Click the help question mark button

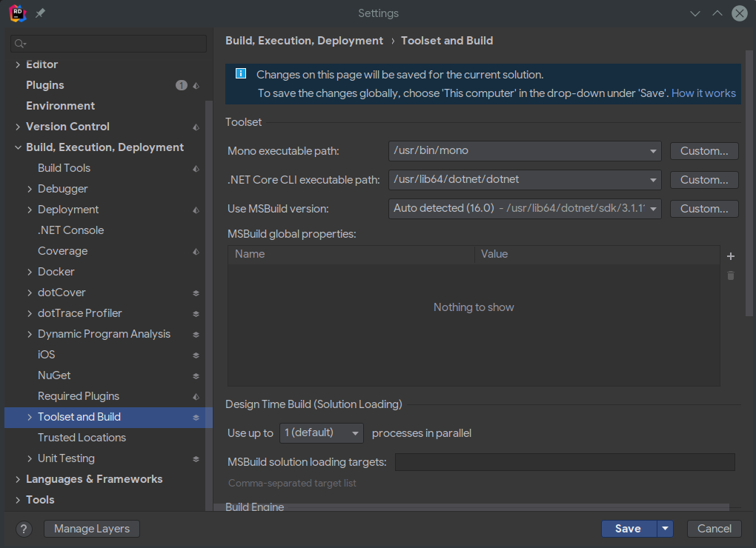pyautogui.click(x=24, y=529)
